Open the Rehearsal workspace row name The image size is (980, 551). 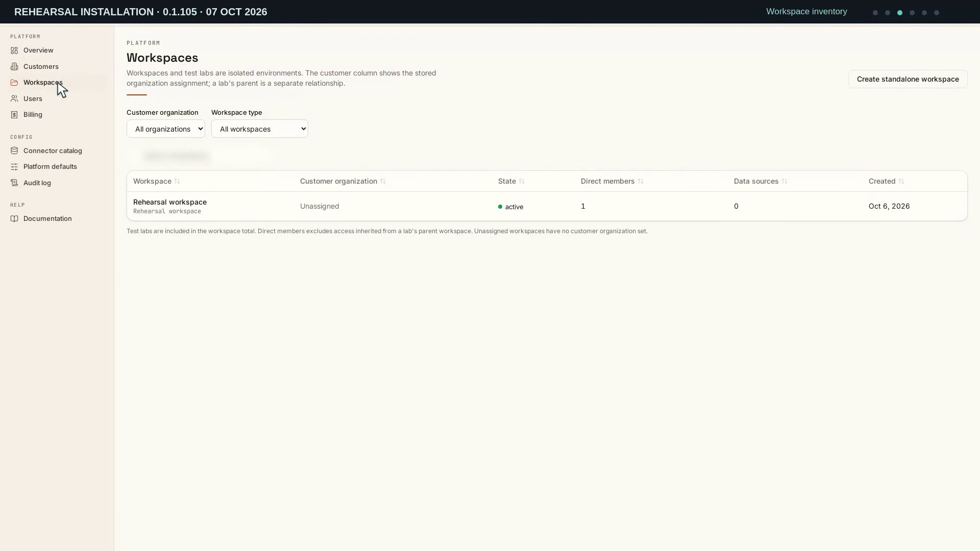pos(170,202)
